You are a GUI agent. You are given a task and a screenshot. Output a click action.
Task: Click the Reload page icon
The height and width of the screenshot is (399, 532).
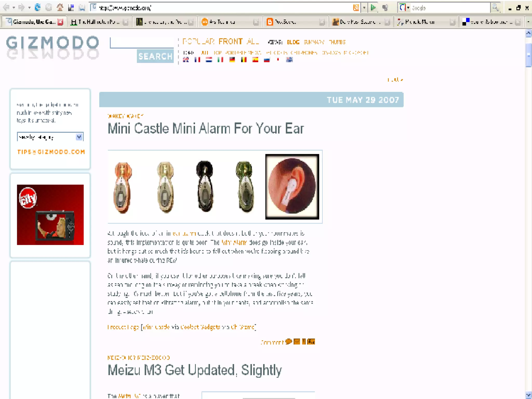(x=38, y=8)
